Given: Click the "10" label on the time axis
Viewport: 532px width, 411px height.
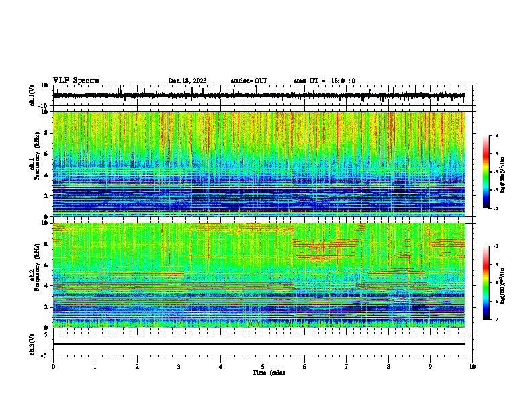Looking at the screenshot, I should (x=472, y=367).
